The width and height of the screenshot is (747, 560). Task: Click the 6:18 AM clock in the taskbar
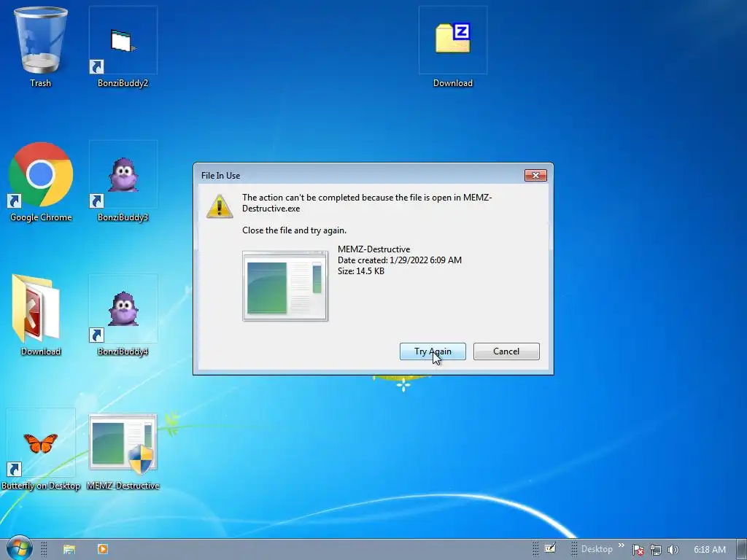709,550
